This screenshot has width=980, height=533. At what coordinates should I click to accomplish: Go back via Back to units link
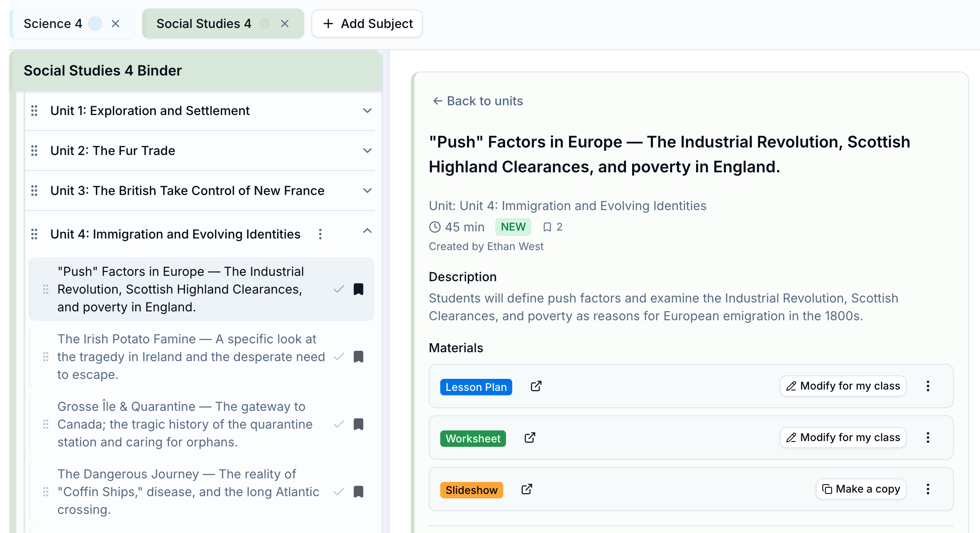click(478, 101)
